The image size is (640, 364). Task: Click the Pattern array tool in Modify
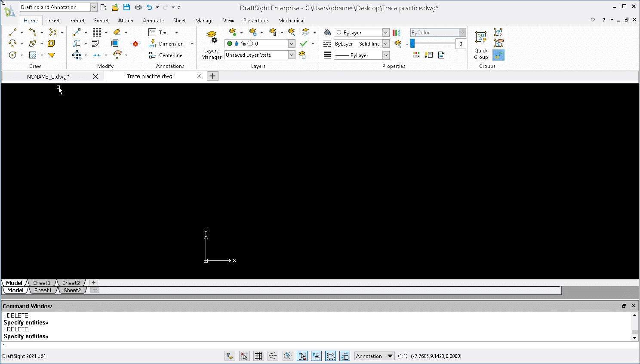point(97,32)
